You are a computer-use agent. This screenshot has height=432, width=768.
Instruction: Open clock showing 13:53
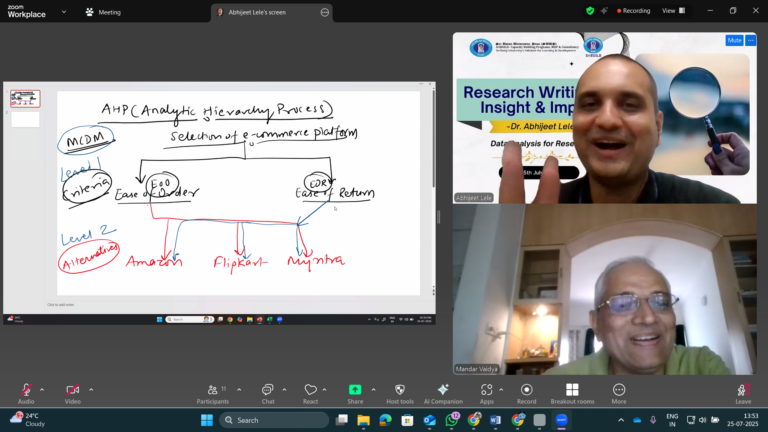pyautogui.click(x=743, y=420)
